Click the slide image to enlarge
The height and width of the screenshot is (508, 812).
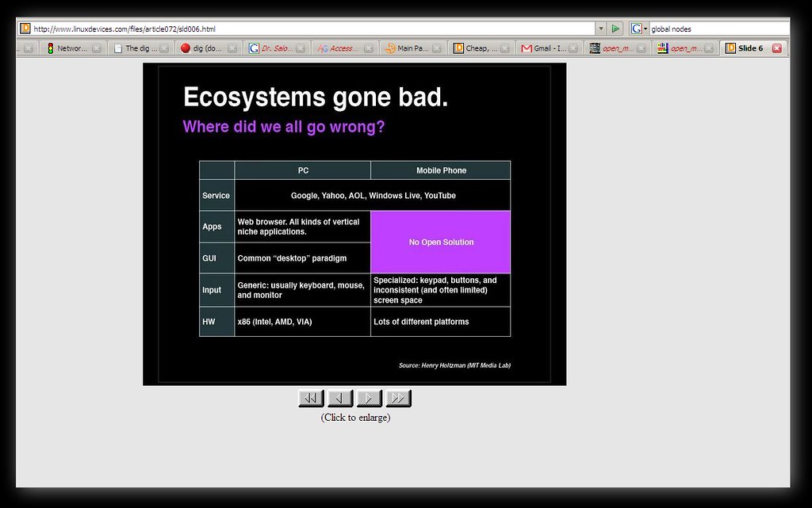tap(354, 224)
